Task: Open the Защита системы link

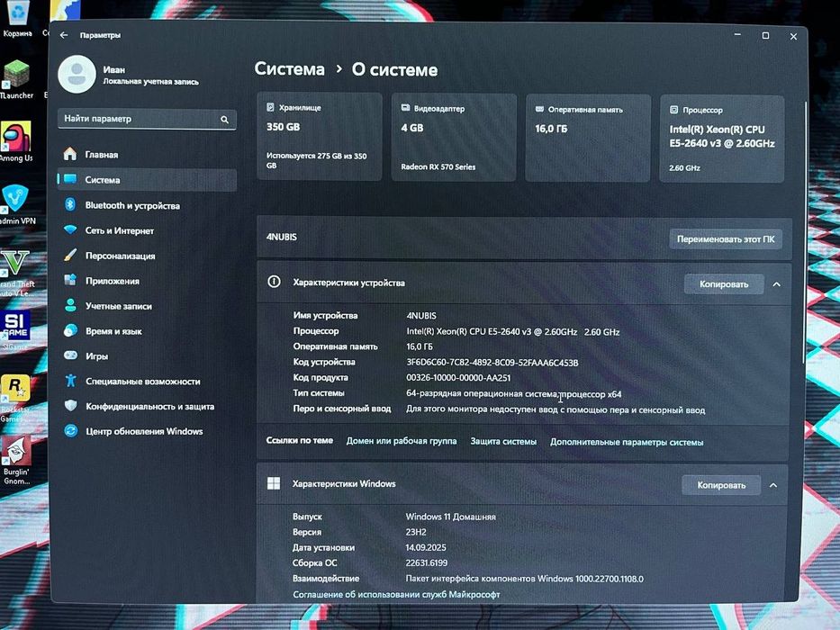Action: [x=503, y=441]
